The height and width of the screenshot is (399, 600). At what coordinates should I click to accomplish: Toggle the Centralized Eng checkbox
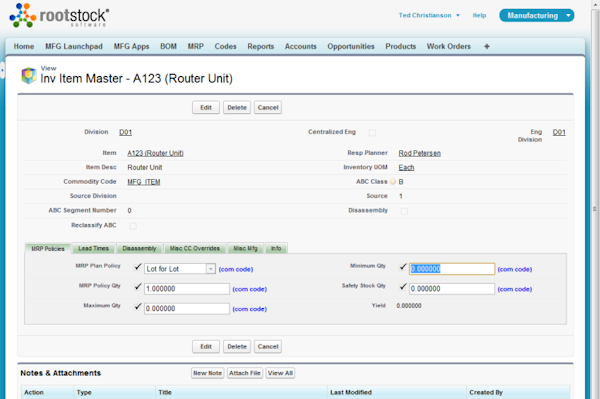pos(372,133)
